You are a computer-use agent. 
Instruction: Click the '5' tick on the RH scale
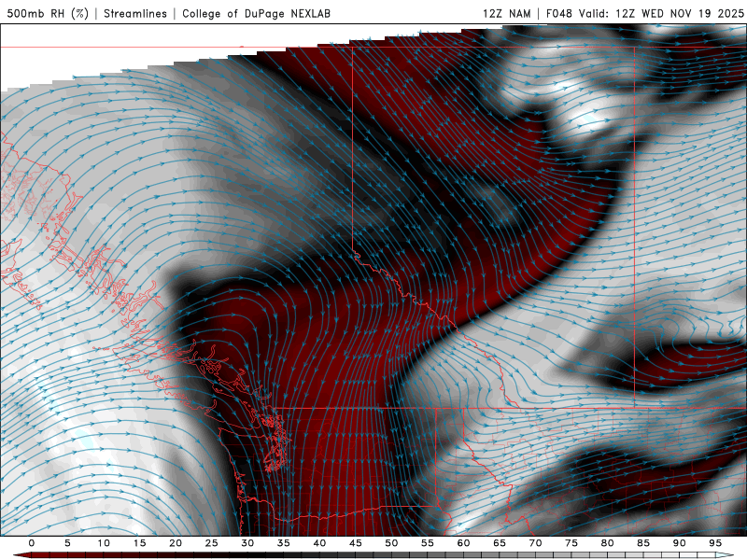pyautogui.click(x=67, y=543)
